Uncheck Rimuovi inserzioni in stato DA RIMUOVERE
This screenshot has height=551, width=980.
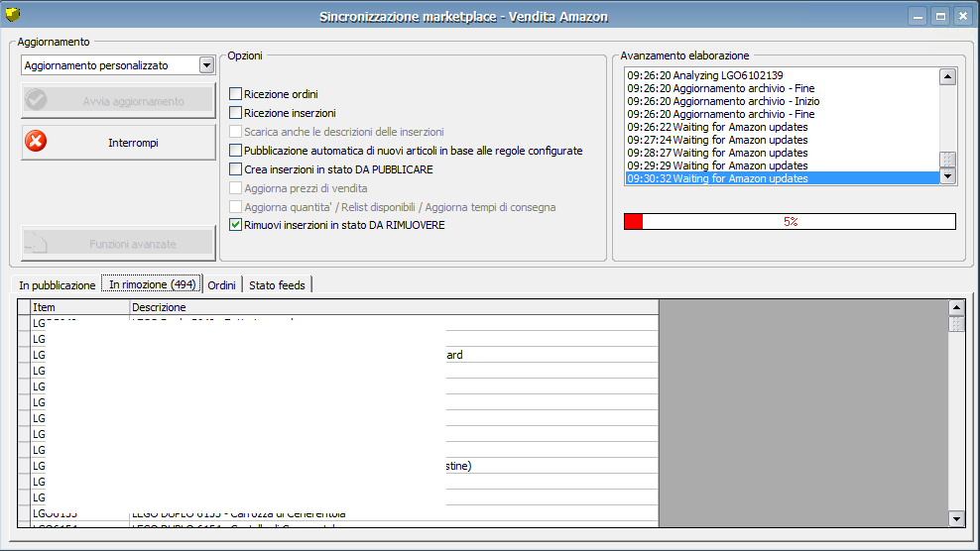[x=236, y=225]
